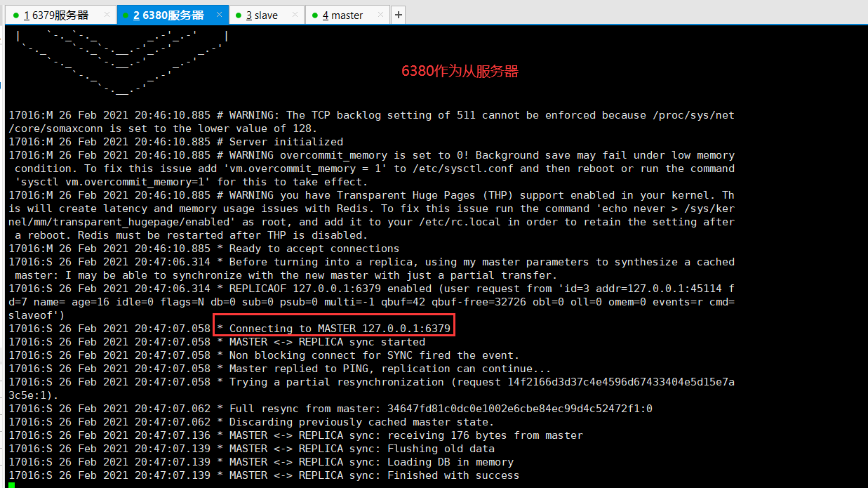Click "receiving 176 bytes from master" line
868x488 pixels.
[x=295, y=435]
